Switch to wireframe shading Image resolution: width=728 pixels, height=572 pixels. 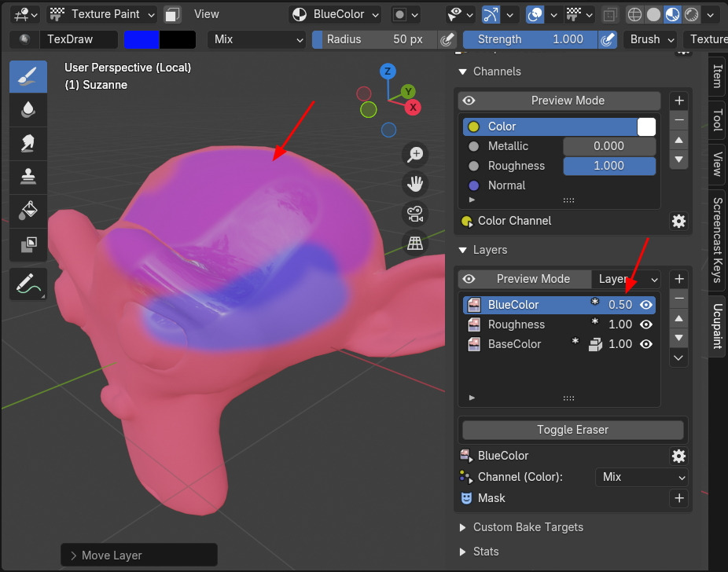(634, 14)
